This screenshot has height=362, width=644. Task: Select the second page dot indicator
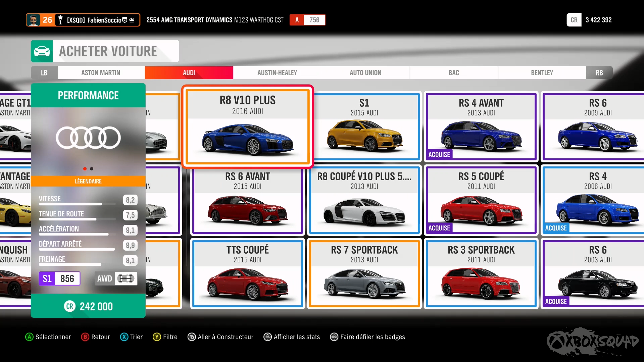(x=92, y=169)
